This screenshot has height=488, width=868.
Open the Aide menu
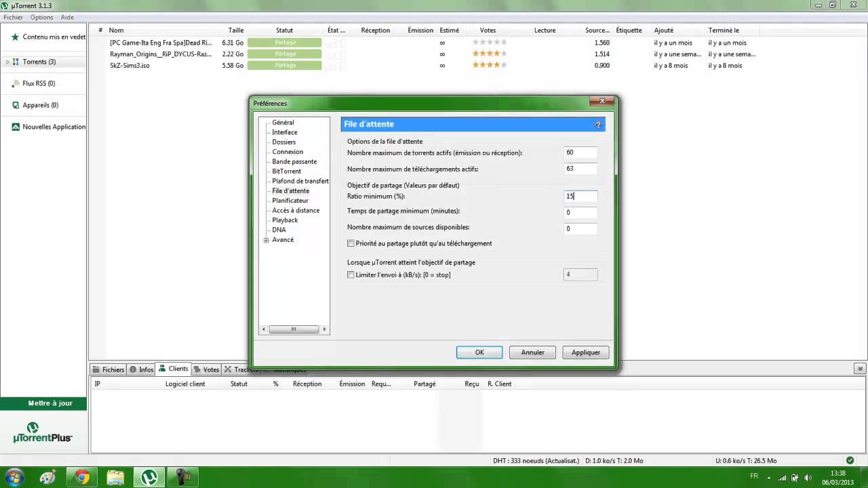coord(67,17)
